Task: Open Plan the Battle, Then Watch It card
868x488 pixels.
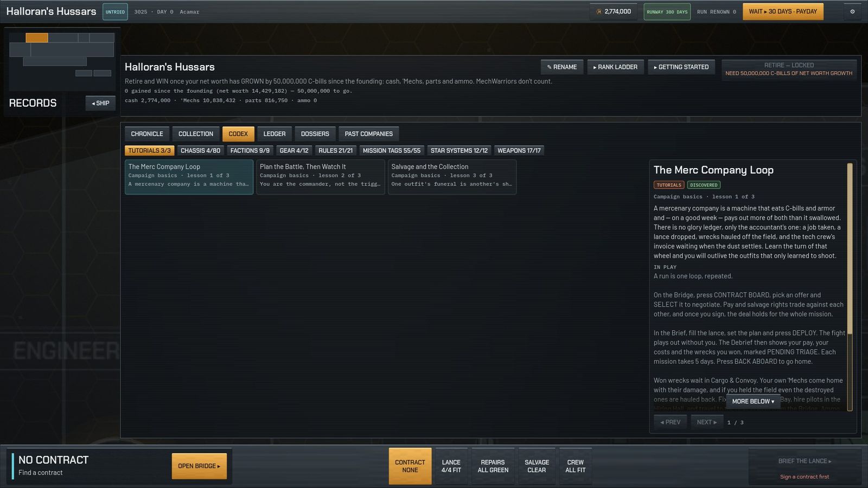Action: point(321,177)
